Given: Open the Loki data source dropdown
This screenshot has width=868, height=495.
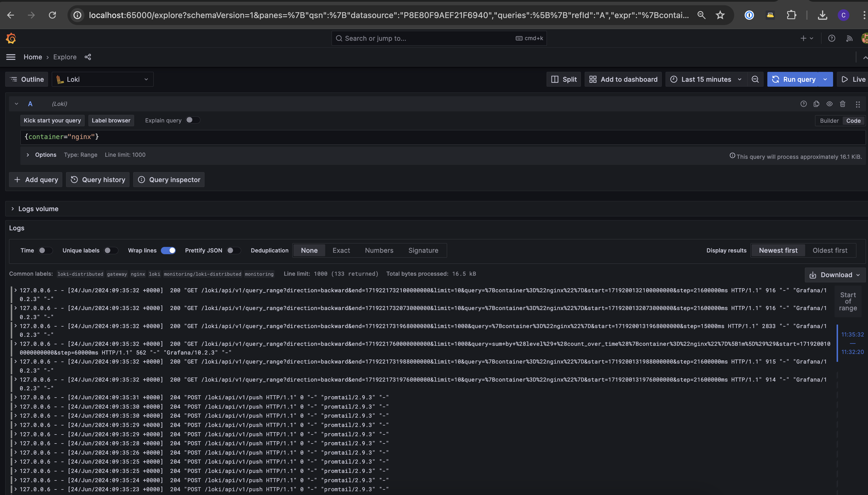Looking at the screenshot, I should (x=102, y=79).
